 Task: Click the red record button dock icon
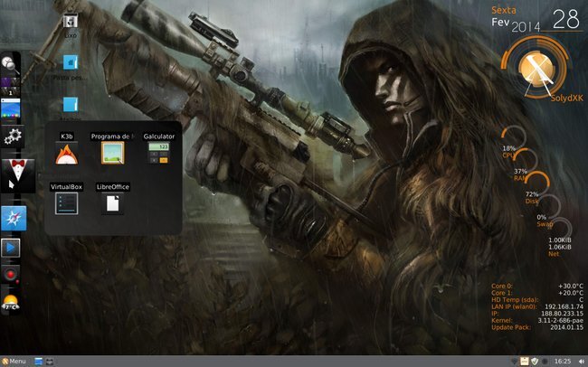click(x=11, y=275)
